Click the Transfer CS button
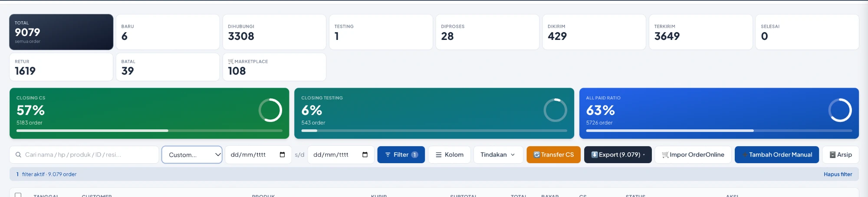Viewport: 868px width, 197px height. click(553, 155)
